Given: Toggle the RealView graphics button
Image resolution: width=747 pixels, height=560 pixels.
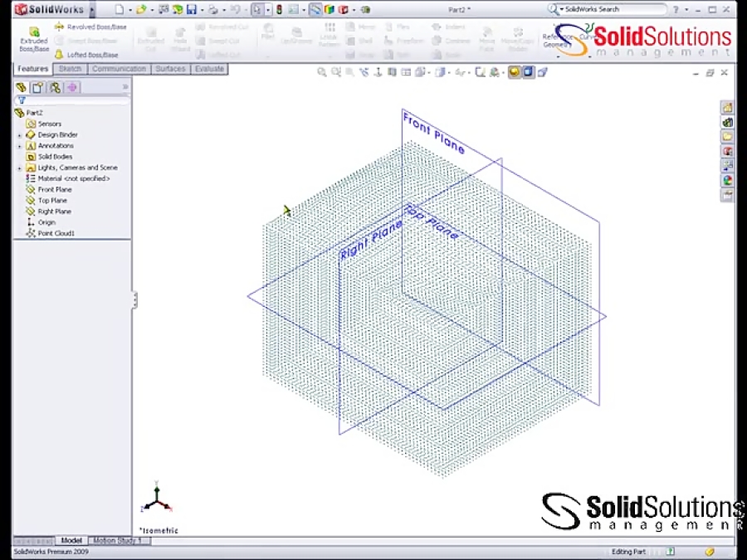Looking at the screenshot, I should click(x=515, y=72).
